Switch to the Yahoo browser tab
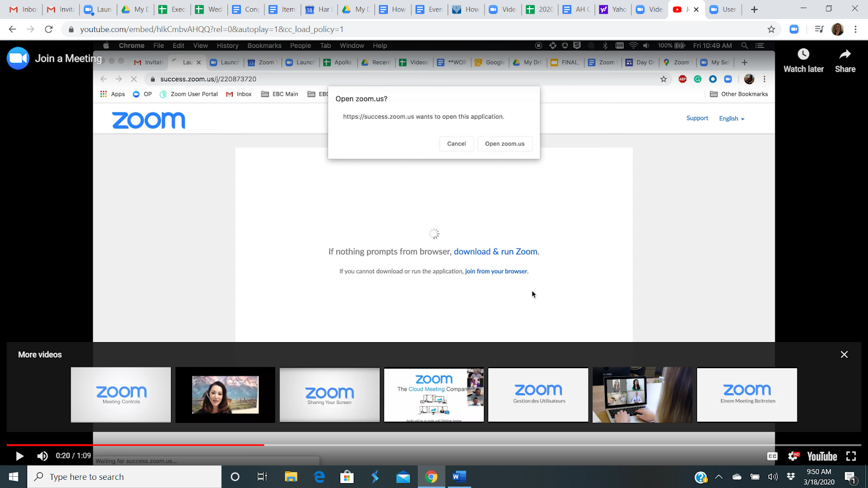This screenshot has width=868, height=488. click(x=612, y=9)
